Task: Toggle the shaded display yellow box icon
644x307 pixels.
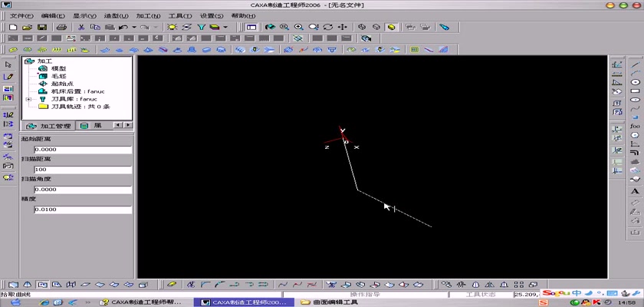Action: click(x=391, y=27)
